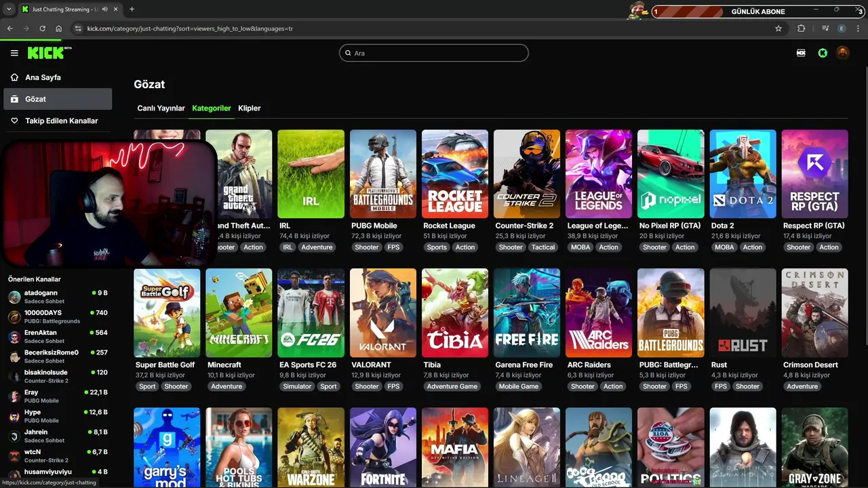Open the wtcN recommended channel

58,455
